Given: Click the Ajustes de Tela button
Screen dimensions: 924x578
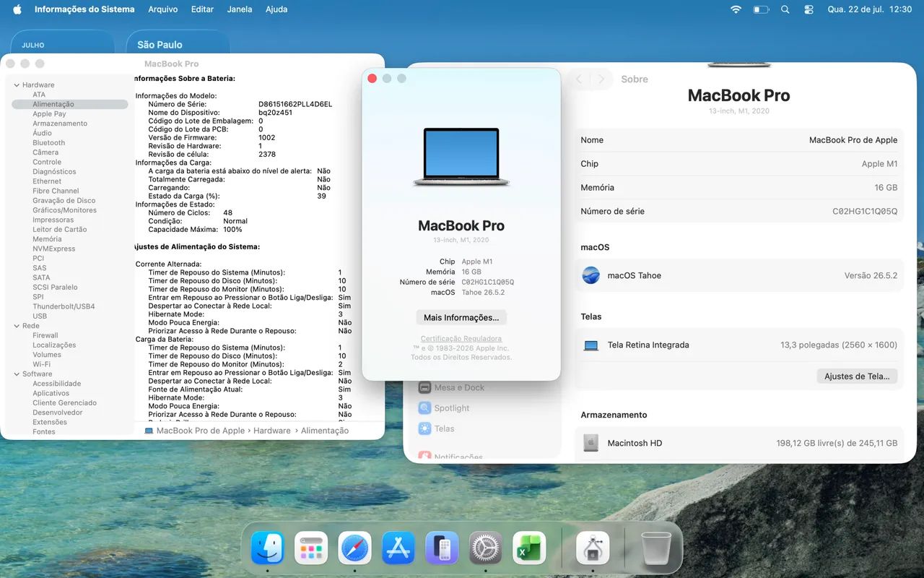Looking at the screenshot, I should [x=858, y=376].
